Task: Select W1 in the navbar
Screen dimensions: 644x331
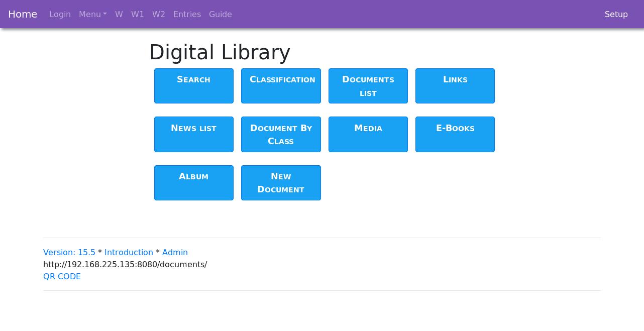Action: pos(138,14)
